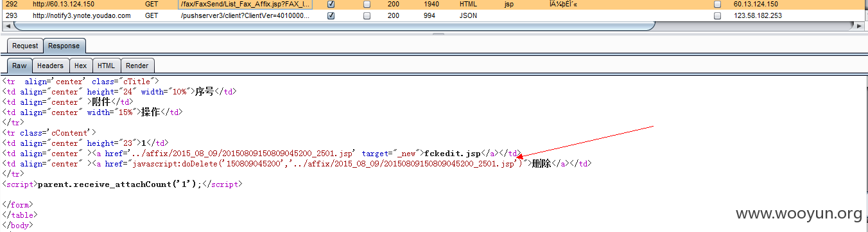Click the td line containing 序号

tap(119, 92)
